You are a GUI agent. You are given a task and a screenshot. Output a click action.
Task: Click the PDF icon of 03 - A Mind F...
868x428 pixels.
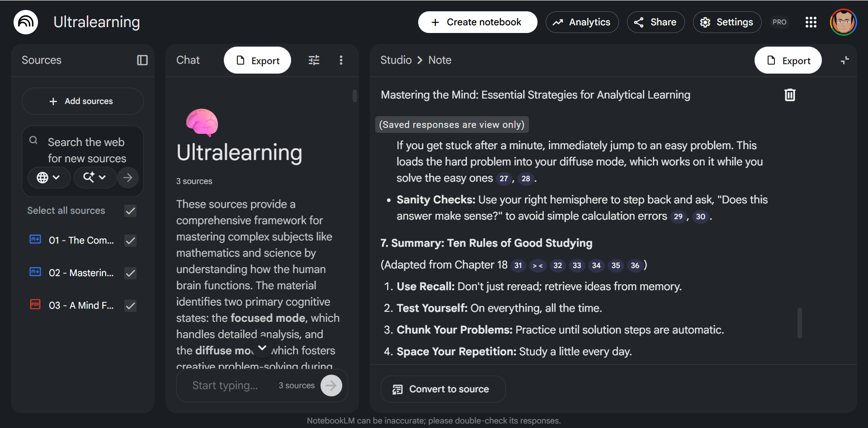pyautogui.click(x=35, y=305)
